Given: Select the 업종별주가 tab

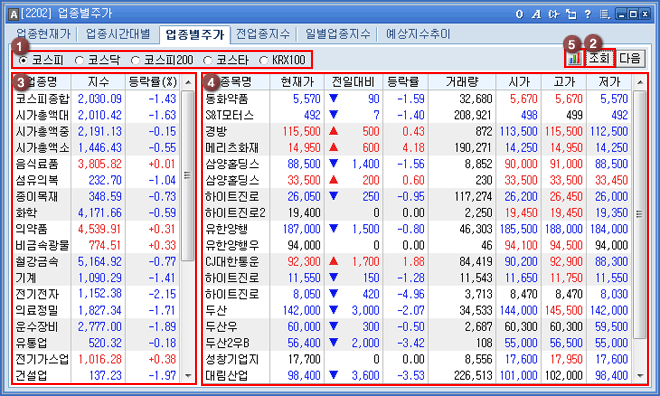Looking at the screenshot, I should (195, 34).
